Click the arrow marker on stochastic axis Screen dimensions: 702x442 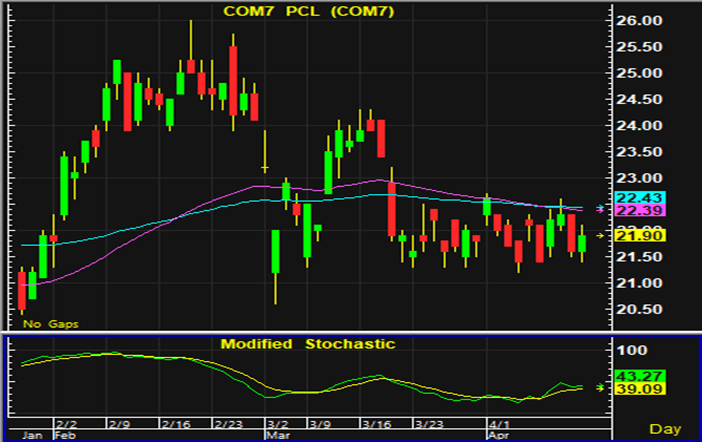pos(600,387)
